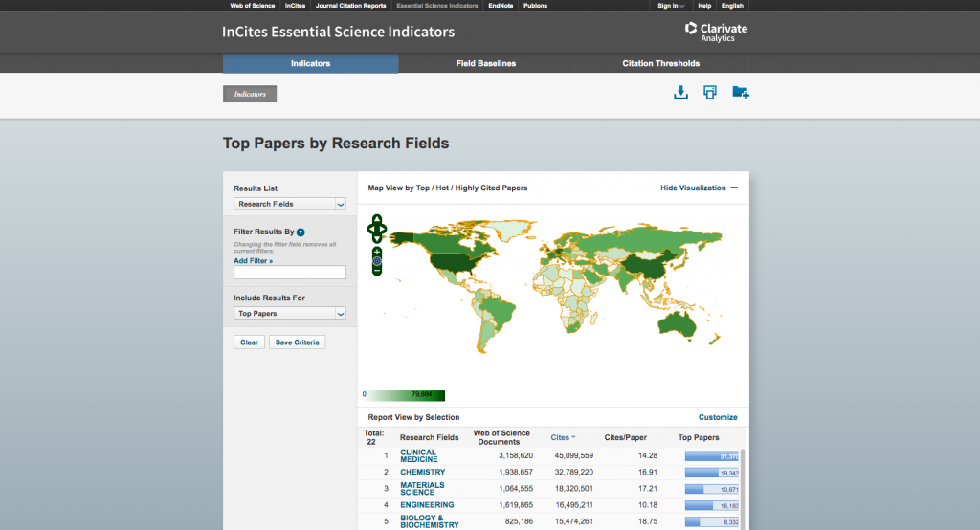Switch to the Field Baselines tab
This screenshot has height=530, width=980.
[485, 63]
